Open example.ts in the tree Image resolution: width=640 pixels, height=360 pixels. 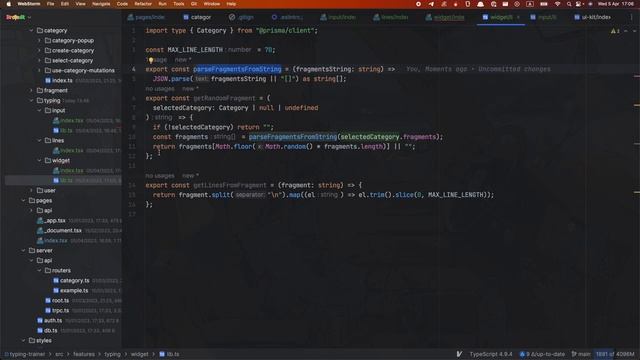click(74, 291)
